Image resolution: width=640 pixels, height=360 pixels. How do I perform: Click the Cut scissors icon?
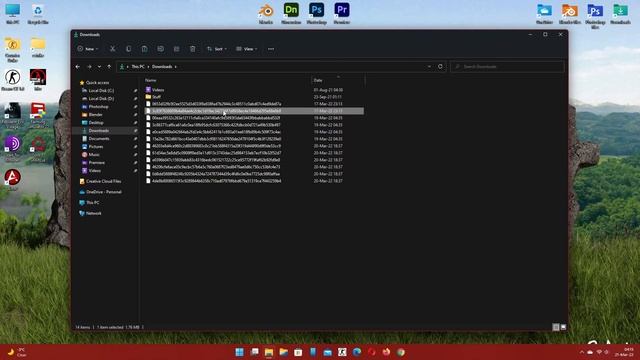[x=112, y=49]
